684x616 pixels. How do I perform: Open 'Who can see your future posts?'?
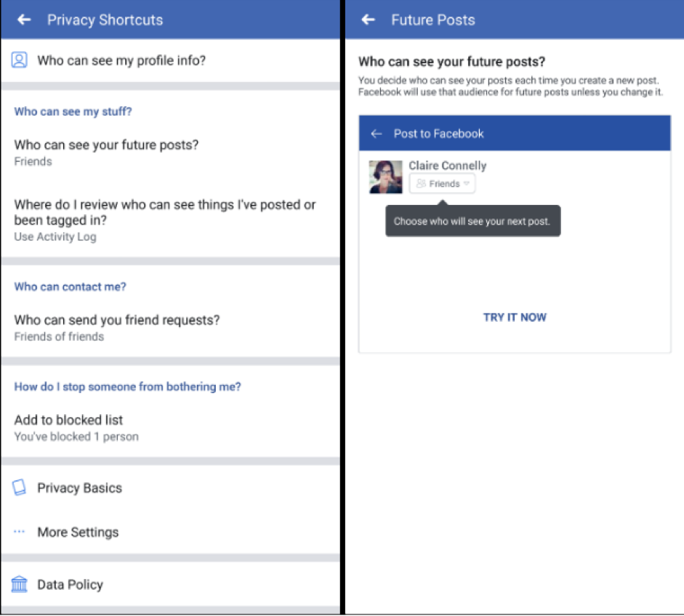click(x=106, y=152)
